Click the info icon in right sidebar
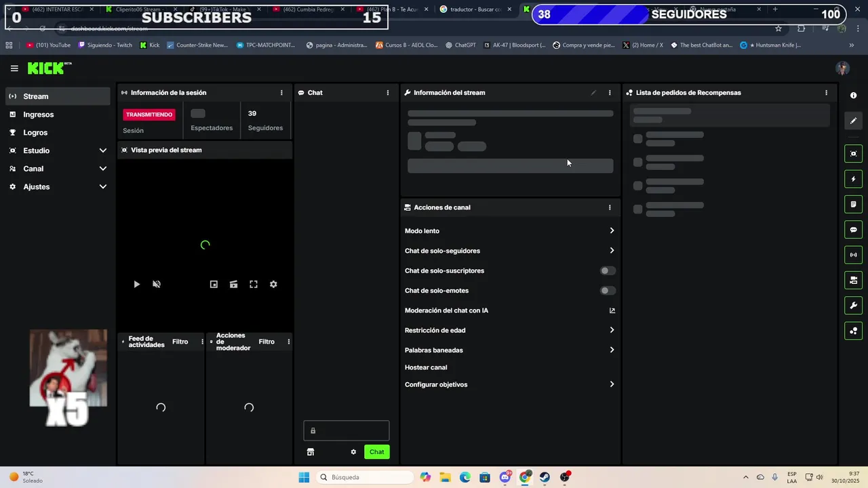Viewport: 868px width, 488px height. tap(853, 96)
